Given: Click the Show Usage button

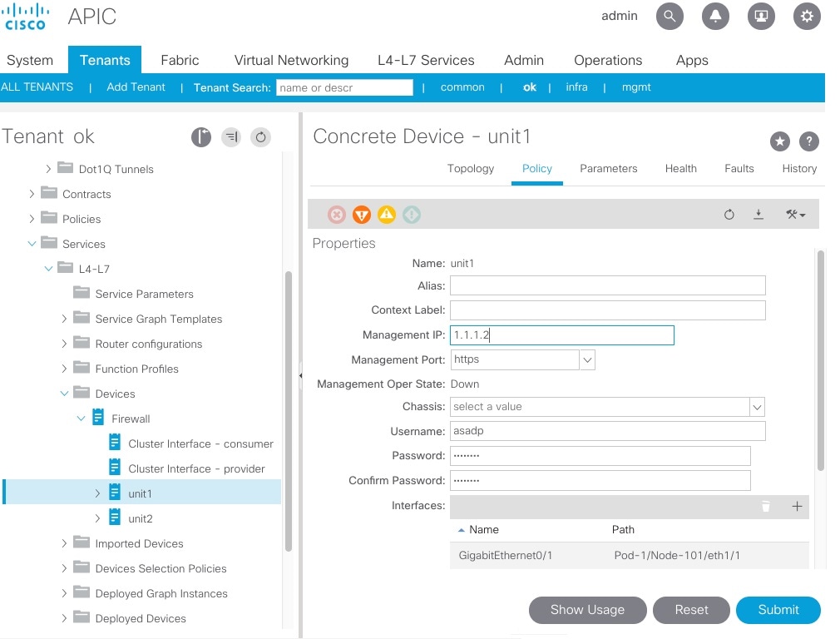Looking at the screenshot, I should 588,610.
